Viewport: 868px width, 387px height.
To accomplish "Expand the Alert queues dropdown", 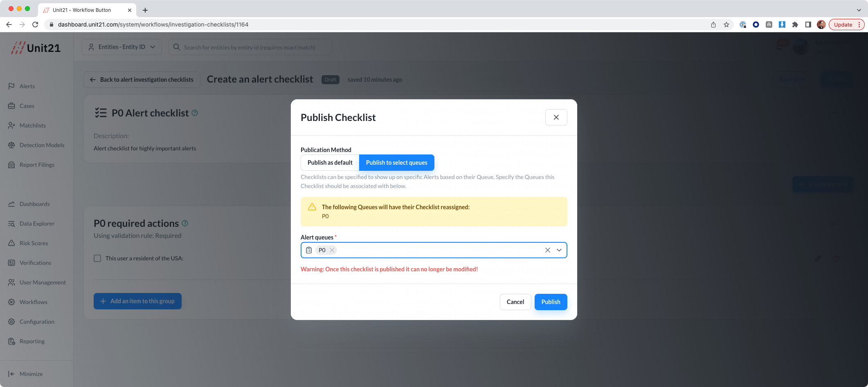I will pos(559,250).
